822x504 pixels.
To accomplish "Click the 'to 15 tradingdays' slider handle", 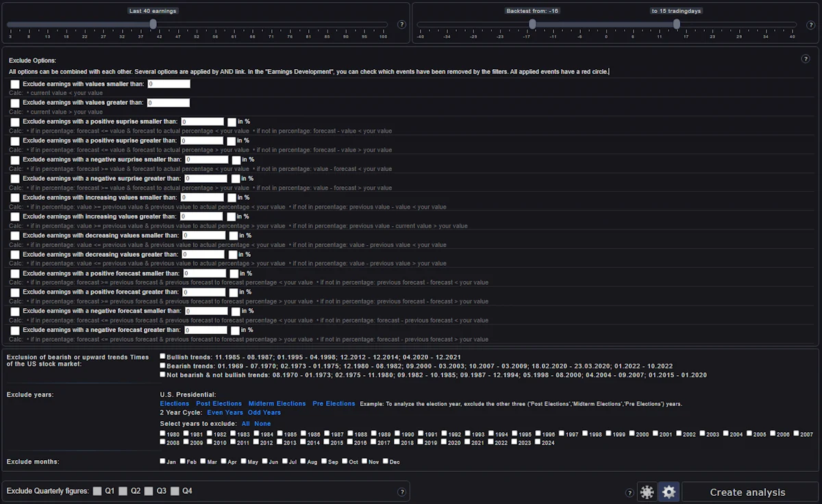I will (676, 24).
